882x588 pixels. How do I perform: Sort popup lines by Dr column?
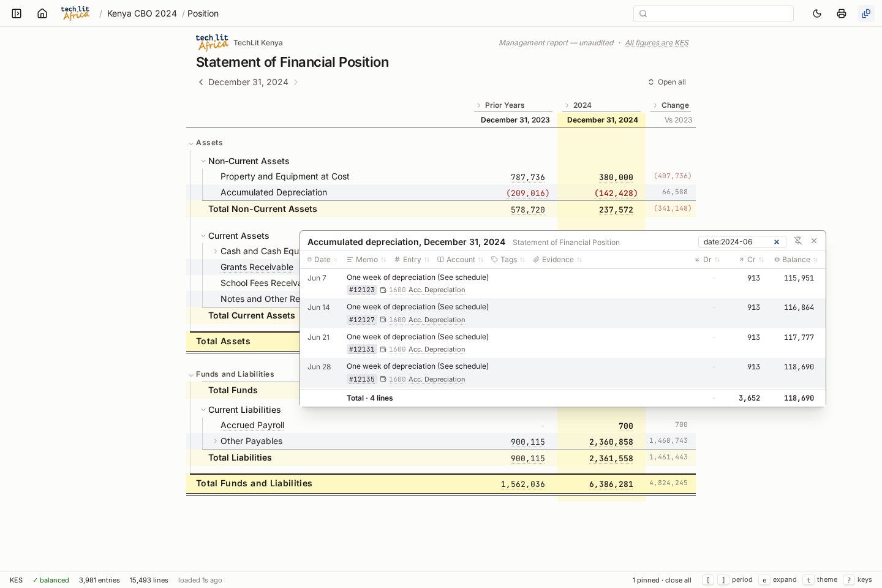pyautogui.click(x=707, y=260)
